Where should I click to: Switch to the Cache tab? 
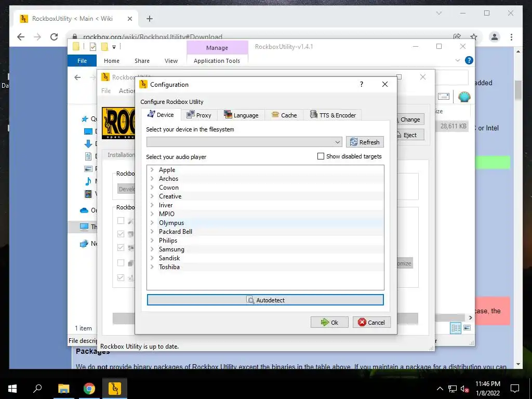click(284, 115)
